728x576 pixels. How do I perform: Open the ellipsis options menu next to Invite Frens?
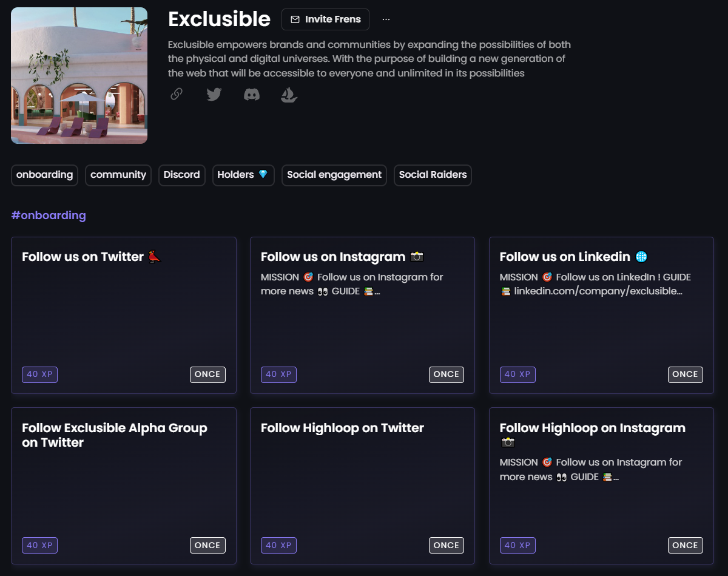[x=386, y=19]
